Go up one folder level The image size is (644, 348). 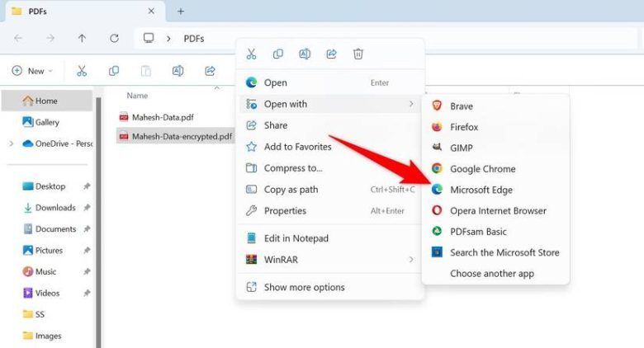point(82,38)
